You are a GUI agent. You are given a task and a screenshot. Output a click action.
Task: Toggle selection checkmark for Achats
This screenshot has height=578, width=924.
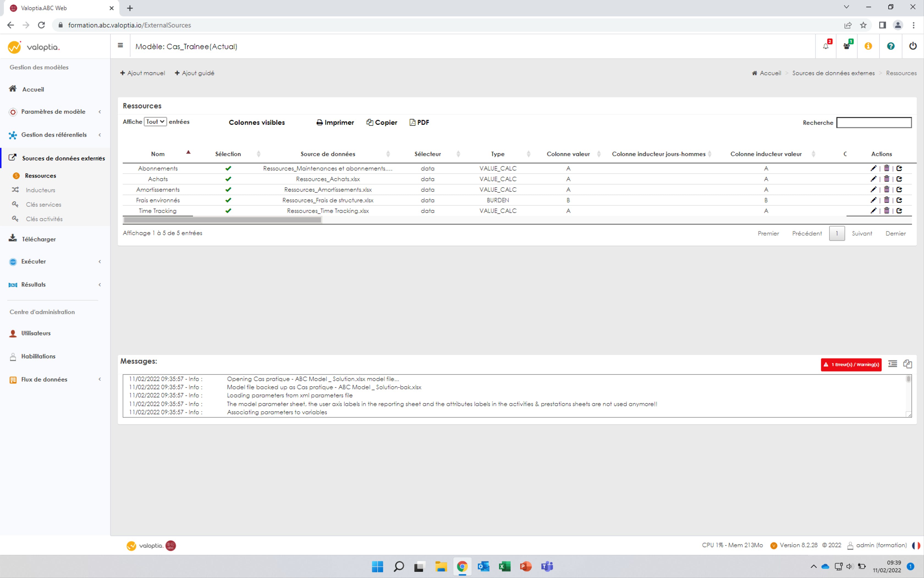(228, 179)
